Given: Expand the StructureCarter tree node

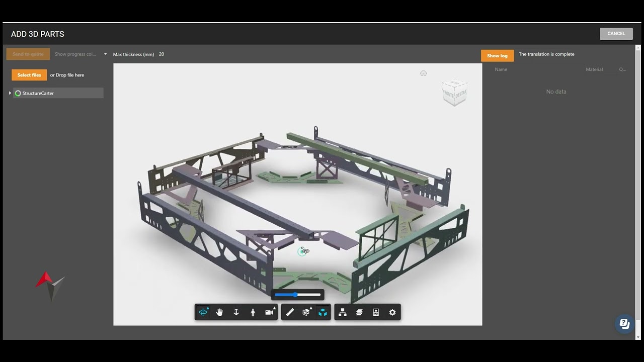Looking at the screenshot, I should pos(10,93).
